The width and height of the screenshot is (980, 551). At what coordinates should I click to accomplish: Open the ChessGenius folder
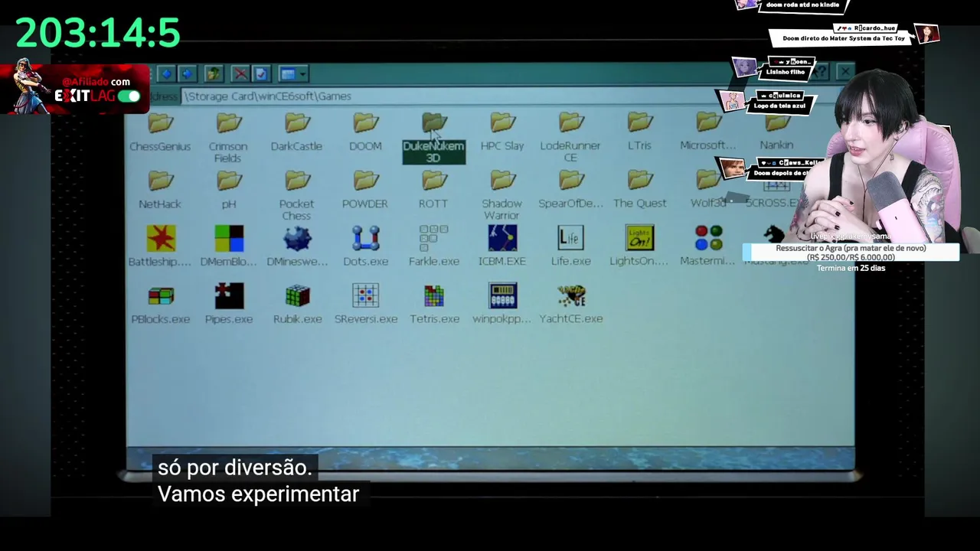pyautogui.click(x=160, y=132)
